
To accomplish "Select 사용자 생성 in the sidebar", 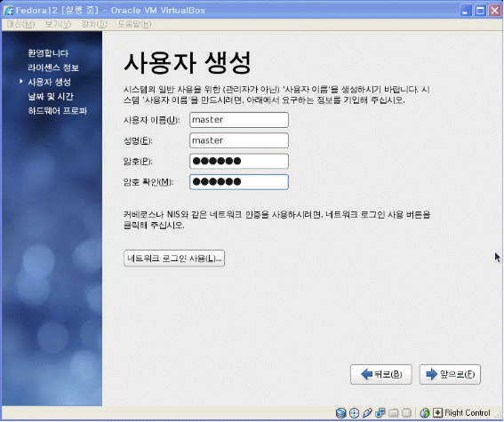I will (x=49, y=82).
